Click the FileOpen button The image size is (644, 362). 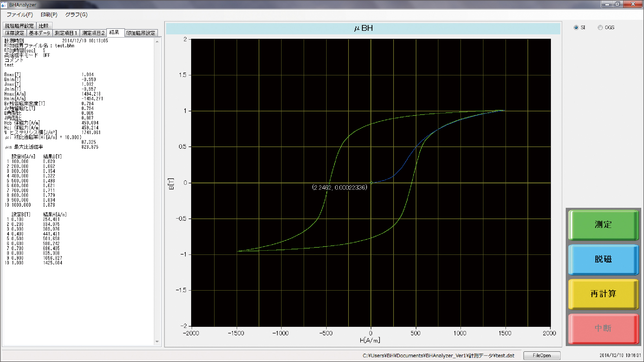(x=542, y=355)
